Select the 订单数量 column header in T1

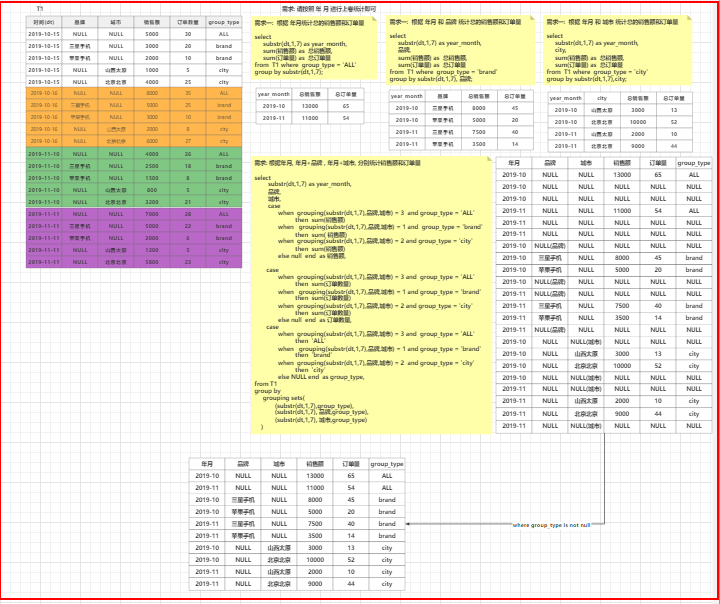tap(188, 22)
